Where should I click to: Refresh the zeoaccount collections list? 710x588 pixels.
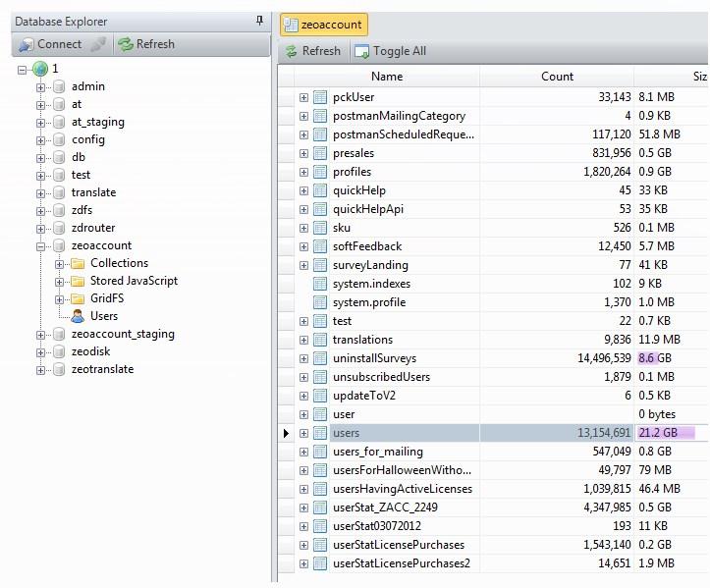coord(312,51)
